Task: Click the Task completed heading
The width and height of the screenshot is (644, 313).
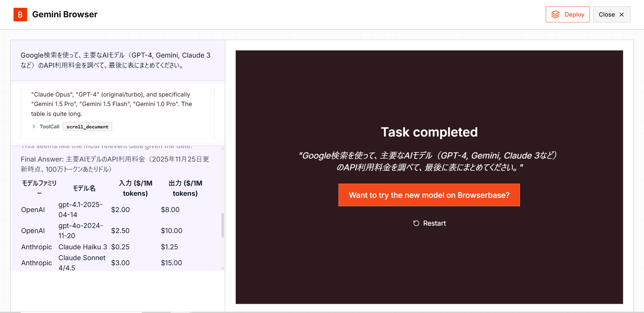Action: (x=429, y=132)
